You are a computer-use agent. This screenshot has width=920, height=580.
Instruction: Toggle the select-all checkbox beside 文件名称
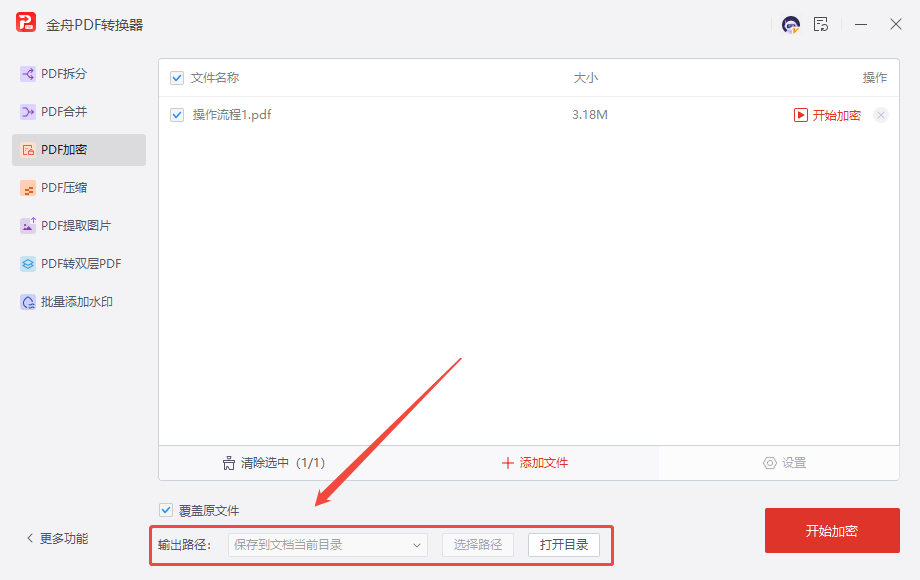point(177,78)
